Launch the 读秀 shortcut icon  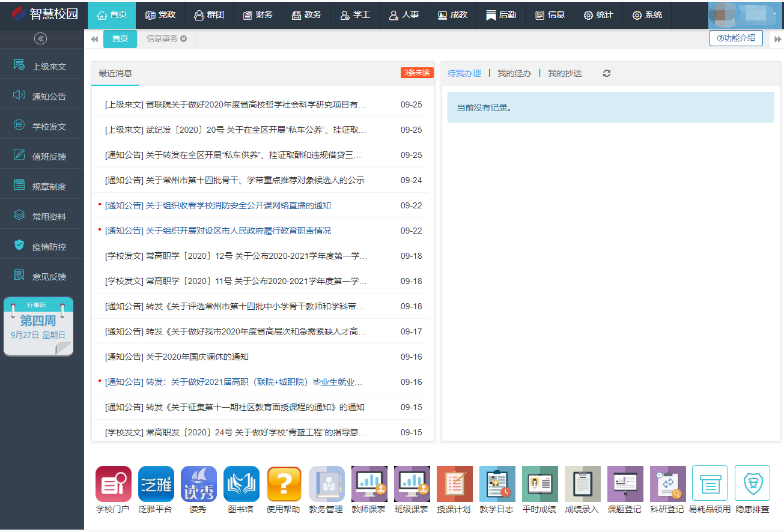tap(198, 484)
